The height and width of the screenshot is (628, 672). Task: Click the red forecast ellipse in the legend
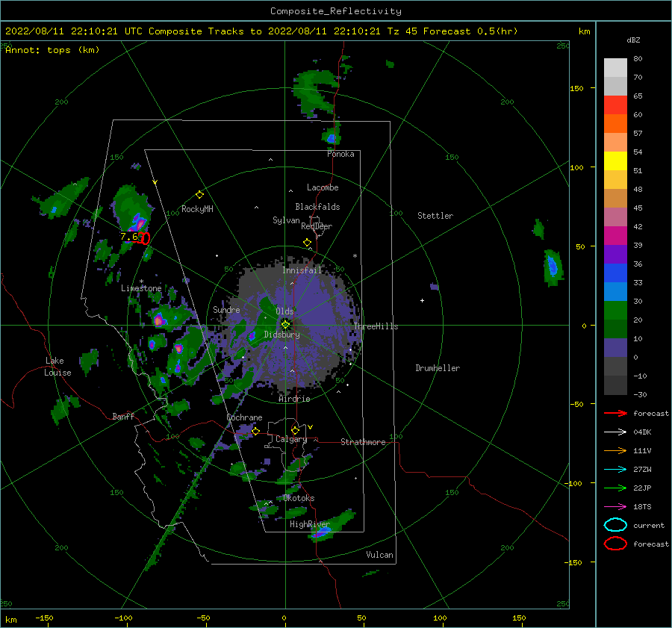tap(615, 544)
